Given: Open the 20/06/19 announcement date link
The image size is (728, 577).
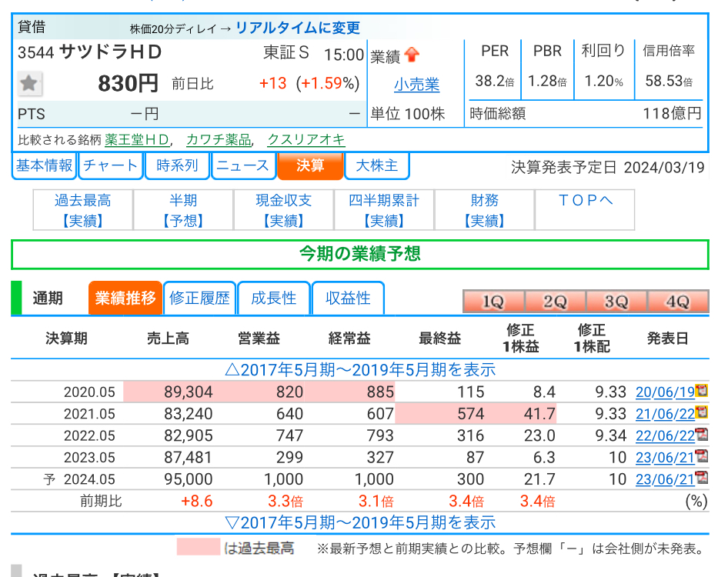Looking at the screenshot, I should click(665, 392).
